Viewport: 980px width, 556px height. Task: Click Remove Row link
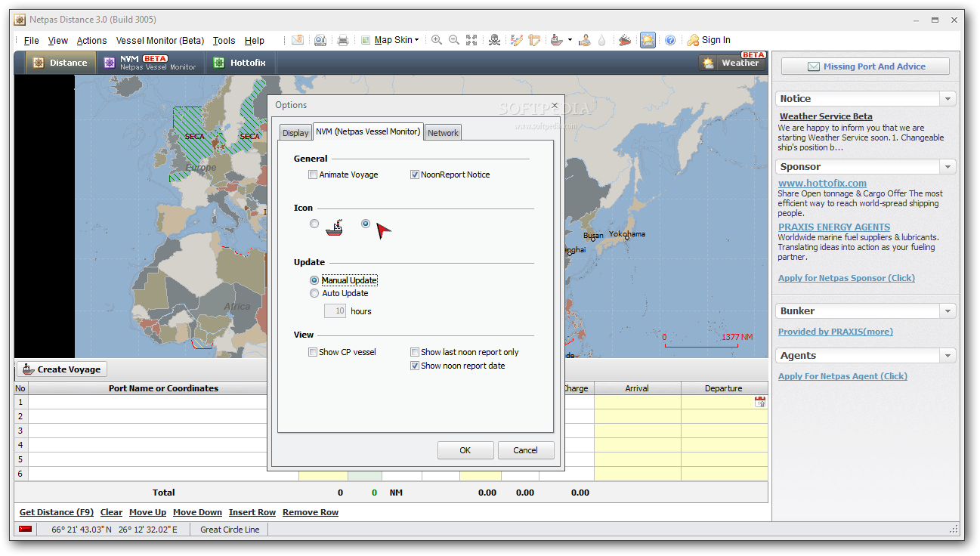click(311, 512)
